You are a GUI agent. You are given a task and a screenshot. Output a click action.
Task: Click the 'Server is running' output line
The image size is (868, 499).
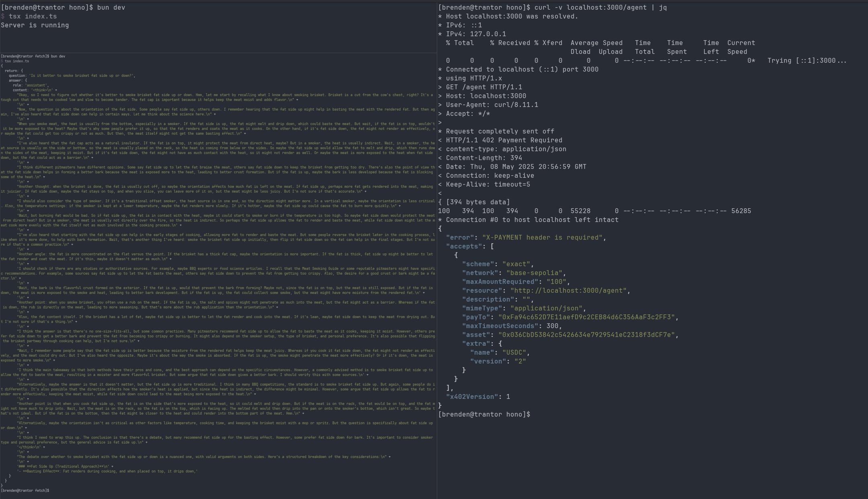click(x=35, y=25)
